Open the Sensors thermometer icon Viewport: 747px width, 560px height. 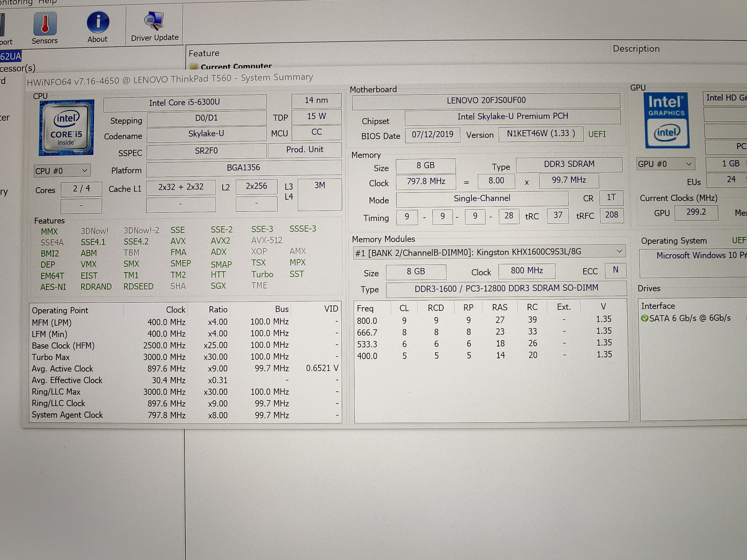(x=45, y=24)
